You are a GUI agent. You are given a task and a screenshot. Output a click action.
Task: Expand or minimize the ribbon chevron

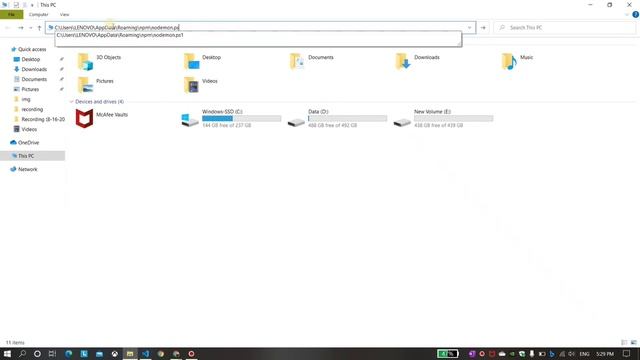pos(627,14)
